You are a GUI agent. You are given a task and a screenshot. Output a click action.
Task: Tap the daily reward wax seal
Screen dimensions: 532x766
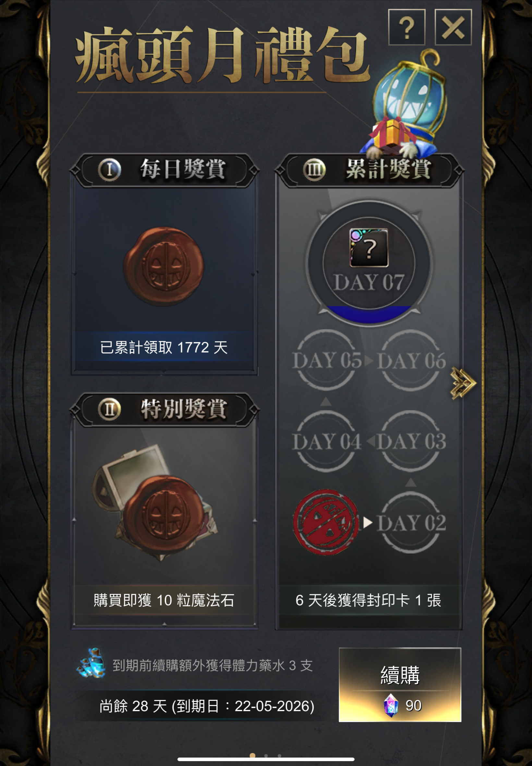[x=164, y=266]
